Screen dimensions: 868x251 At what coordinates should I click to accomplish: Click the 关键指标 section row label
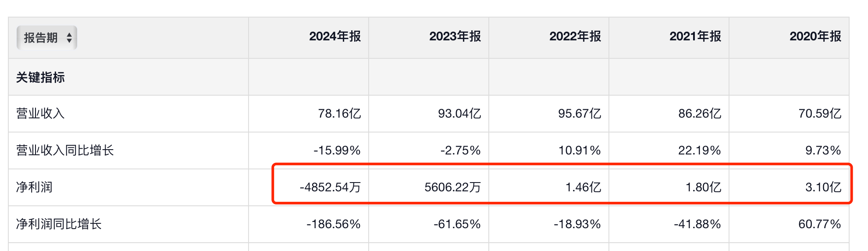click(40, 78)
